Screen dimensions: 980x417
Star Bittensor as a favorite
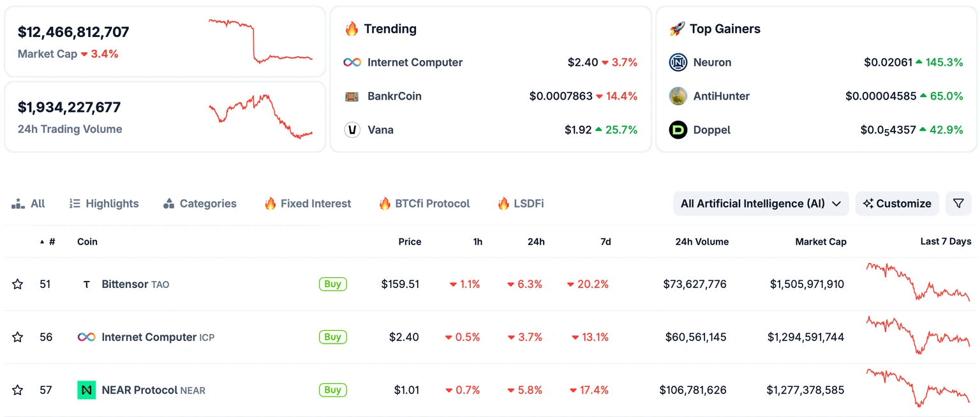tap(18, 284)
